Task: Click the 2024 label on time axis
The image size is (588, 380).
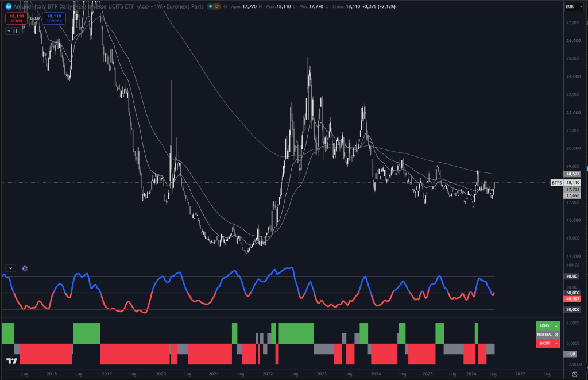Action: tap(376, 374)
